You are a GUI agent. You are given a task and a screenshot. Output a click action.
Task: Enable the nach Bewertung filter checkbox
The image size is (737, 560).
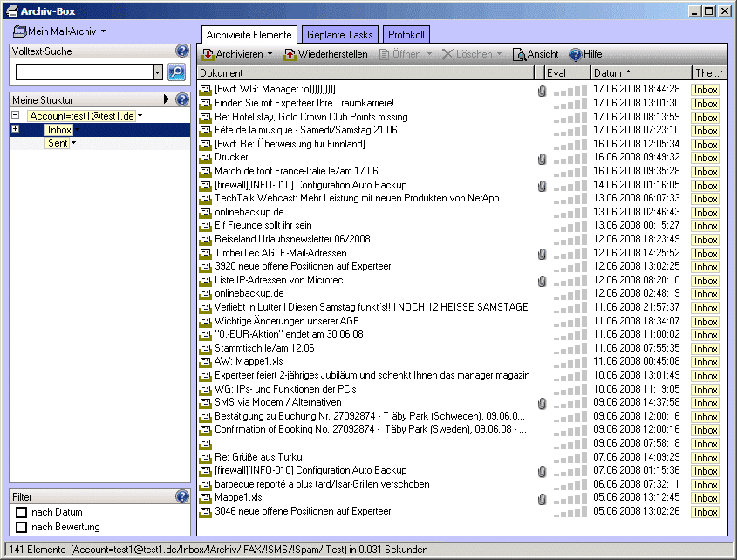click(22, 527)
